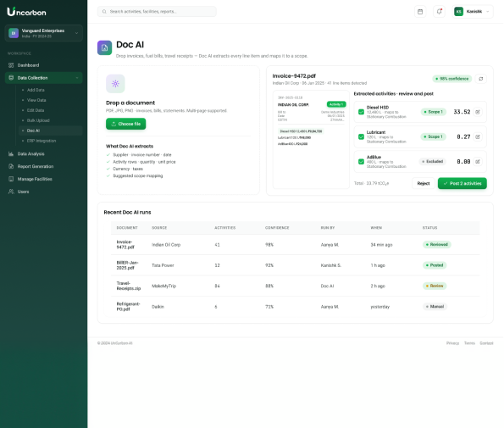Click Scope 1 tag on Diesel HSD
This screenshot has height=428, width=504.
click(434, 112)
